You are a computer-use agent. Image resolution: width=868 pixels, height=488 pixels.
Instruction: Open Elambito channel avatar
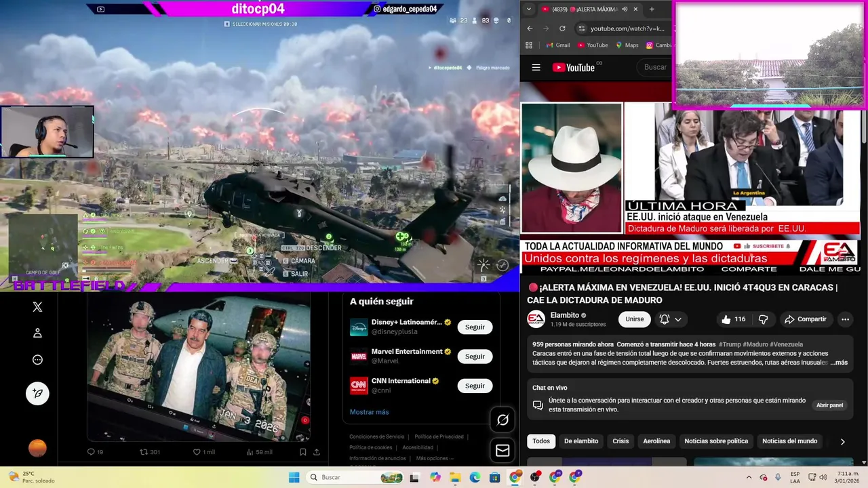click(536, 319)
